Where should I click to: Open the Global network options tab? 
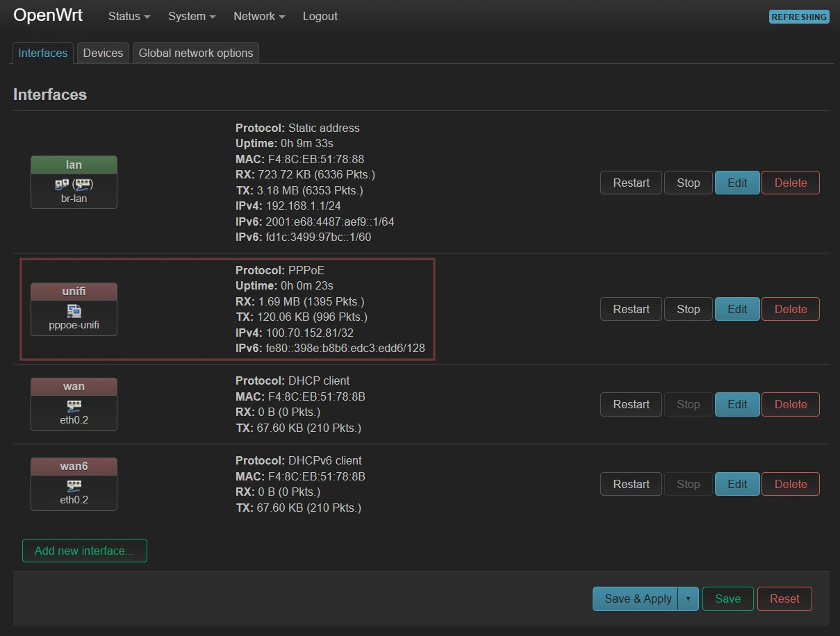pyautogui.click(x=196, y=53)
